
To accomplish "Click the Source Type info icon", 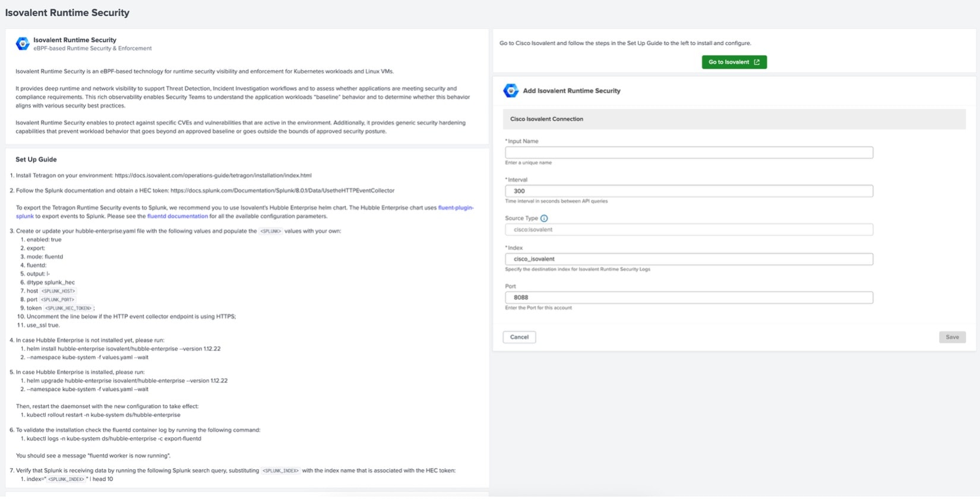I will pyautogui.click(x=544, y=218).
